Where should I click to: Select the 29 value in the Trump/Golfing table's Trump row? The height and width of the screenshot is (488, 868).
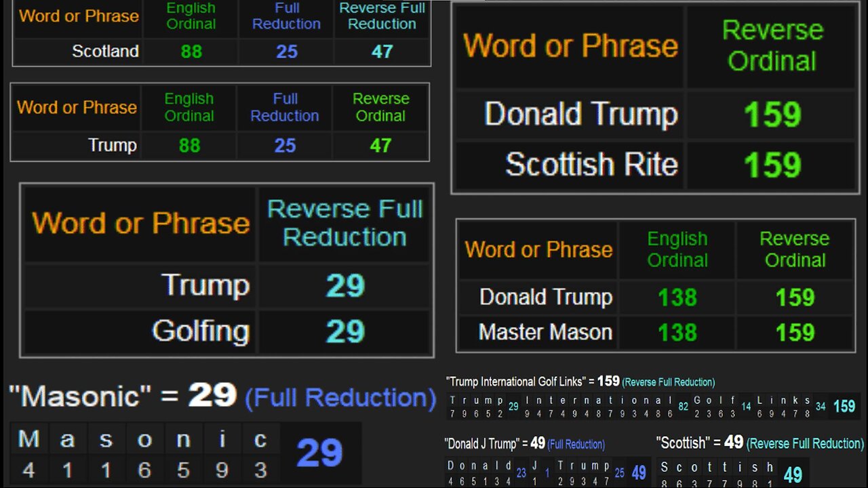coord(345,286)
